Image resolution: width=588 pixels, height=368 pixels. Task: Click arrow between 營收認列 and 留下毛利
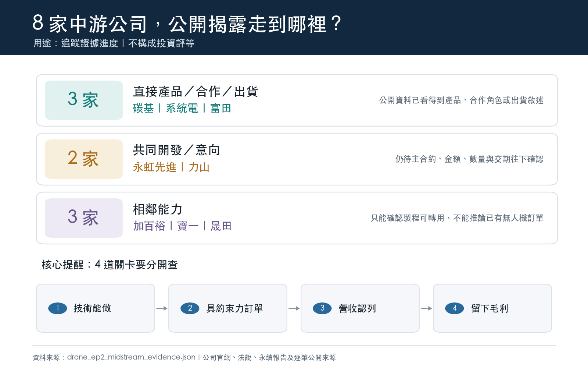click(x=426, y=308)
